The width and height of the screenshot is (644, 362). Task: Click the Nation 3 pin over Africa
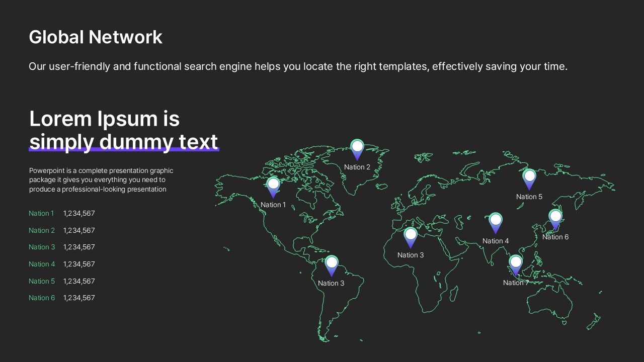click(x=411, y=236)
